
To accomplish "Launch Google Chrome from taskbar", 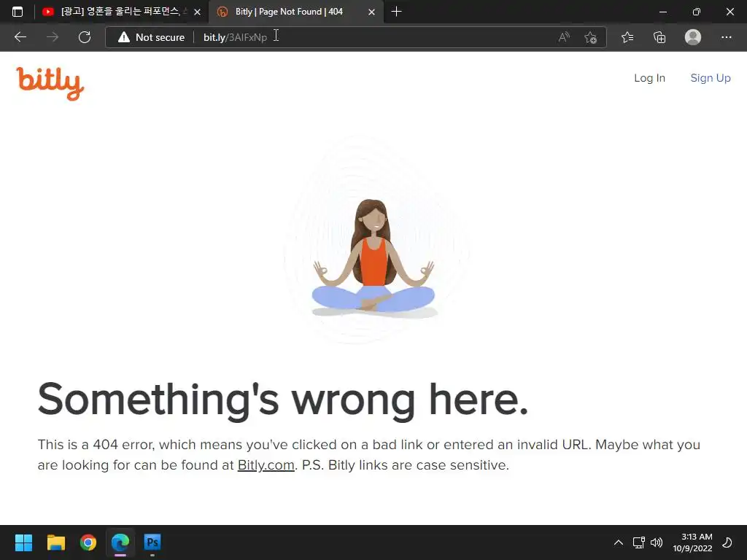I will tap(88, 542).
